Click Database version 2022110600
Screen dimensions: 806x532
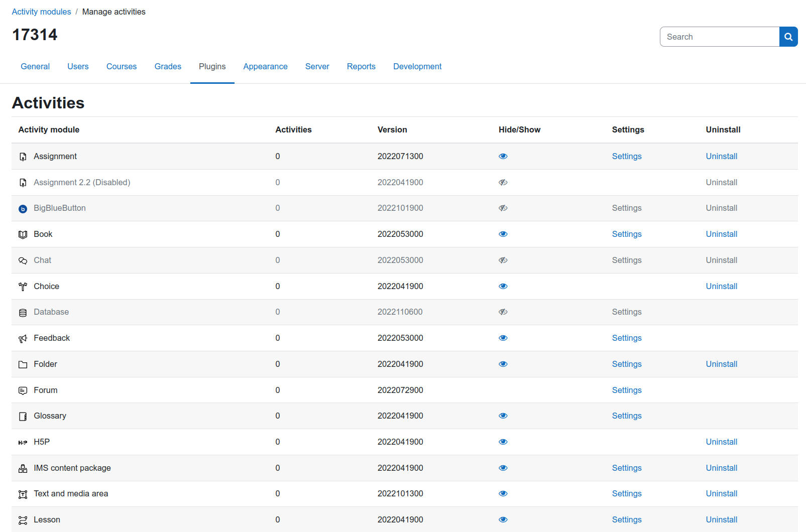click(400, 312)
